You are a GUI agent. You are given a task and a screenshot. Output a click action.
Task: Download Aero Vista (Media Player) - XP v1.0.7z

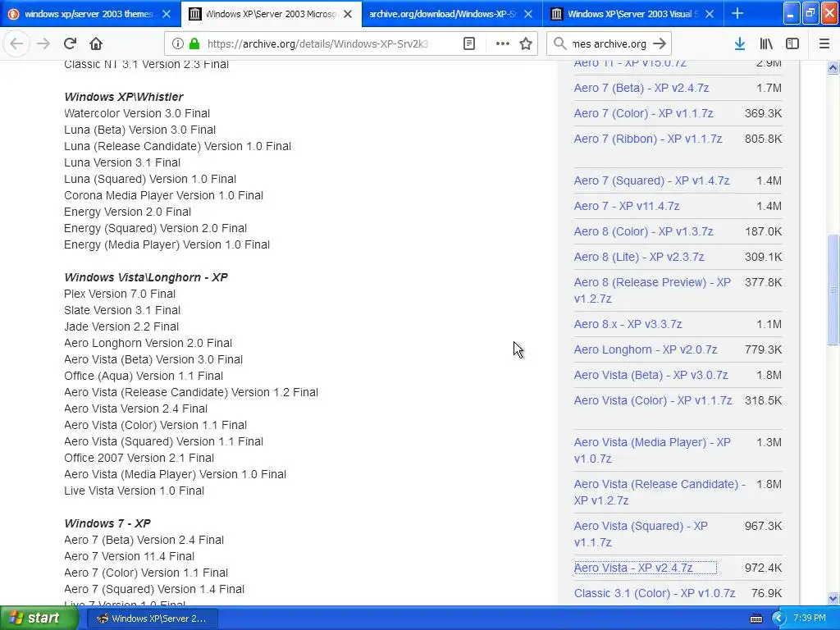pos(652,450)
